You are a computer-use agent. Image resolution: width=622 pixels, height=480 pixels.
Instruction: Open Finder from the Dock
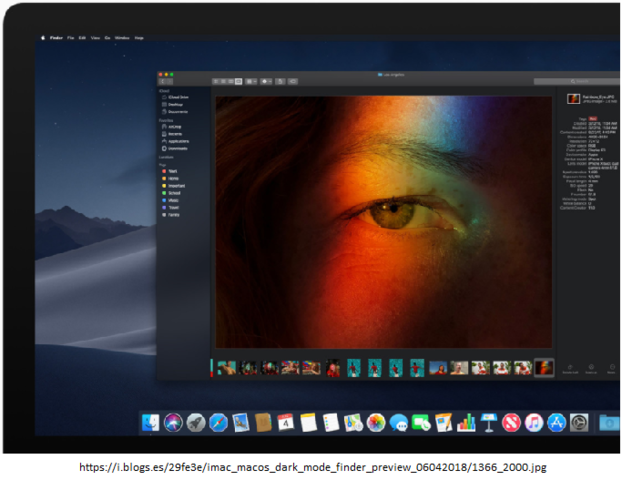pyautogui.click(x=151, y=422)
